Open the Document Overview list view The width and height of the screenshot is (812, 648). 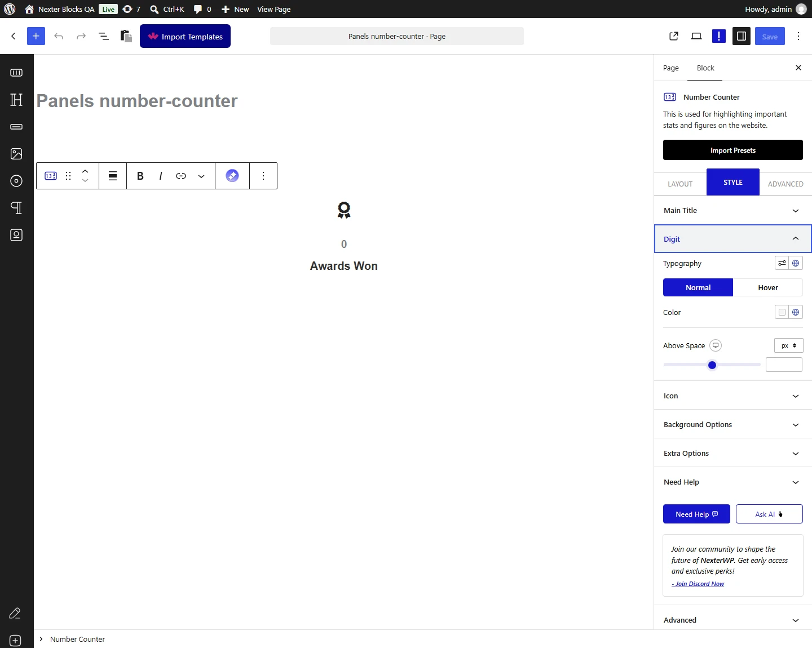(x=104, y=36)
